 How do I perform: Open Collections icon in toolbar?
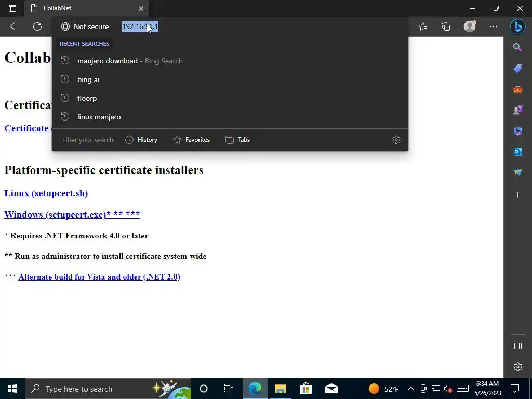pyautogui.click(x=446, y=26)
